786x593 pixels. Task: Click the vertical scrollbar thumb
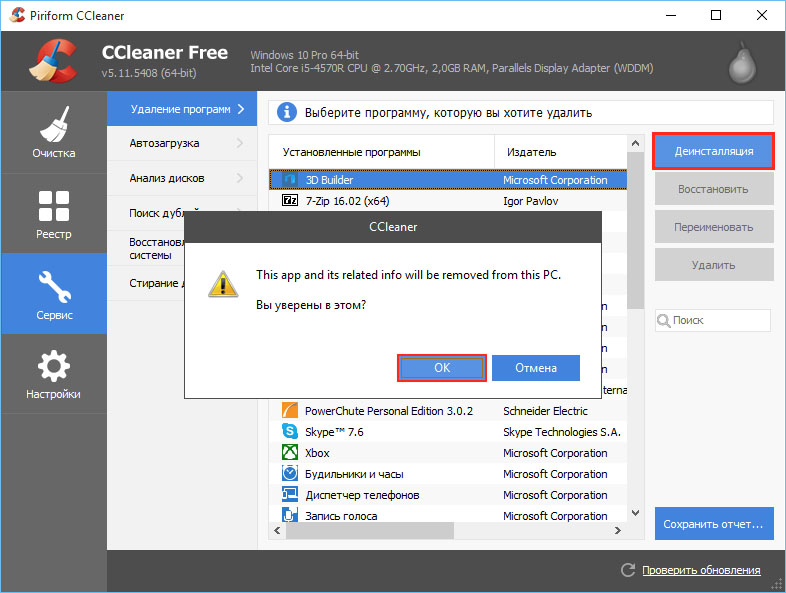point(635,231)
